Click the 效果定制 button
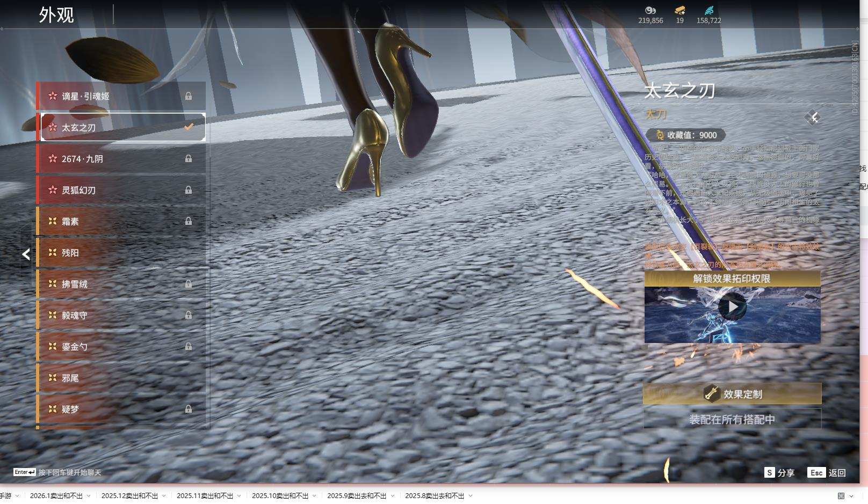868x504 pixels. 732,394
